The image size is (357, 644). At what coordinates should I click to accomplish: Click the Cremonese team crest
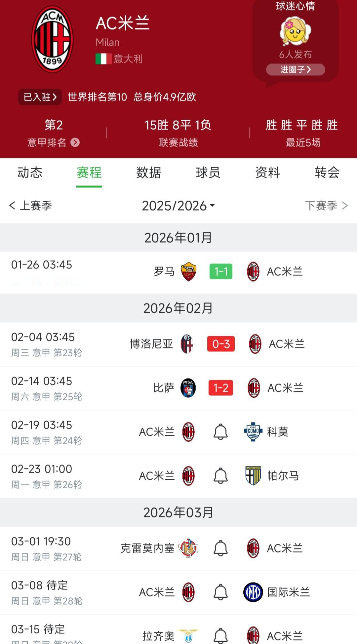click(188, 548)
